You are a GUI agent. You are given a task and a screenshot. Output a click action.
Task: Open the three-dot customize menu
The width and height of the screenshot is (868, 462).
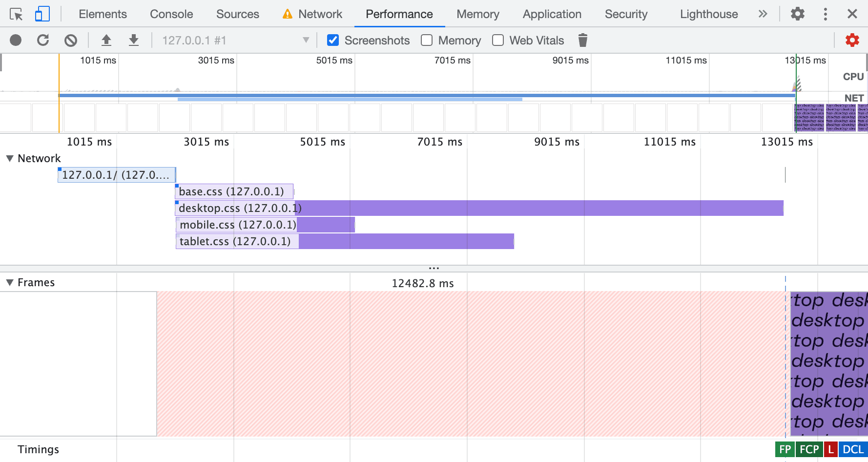click(826, 14)
